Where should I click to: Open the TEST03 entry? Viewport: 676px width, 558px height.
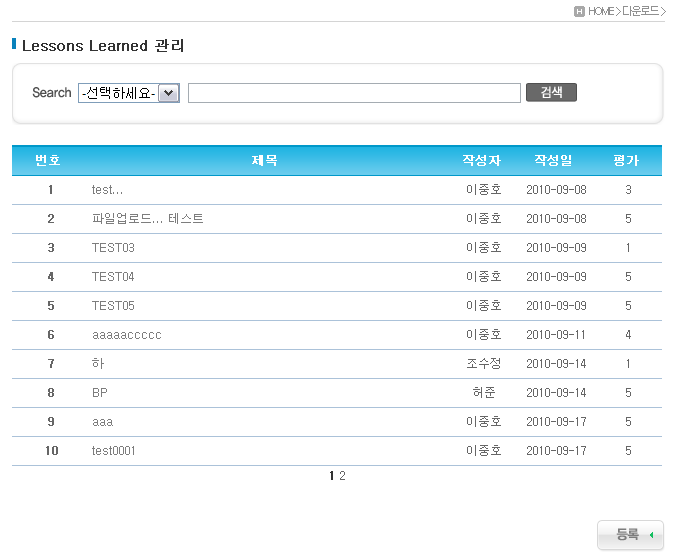[x=113, y=248]
